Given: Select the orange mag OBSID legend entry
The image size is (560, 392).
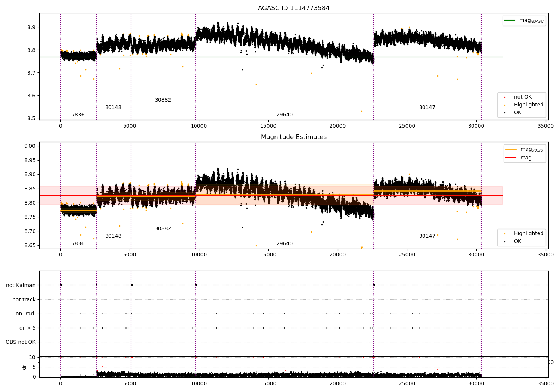Looking at the screenshot, I should point(525,149).
